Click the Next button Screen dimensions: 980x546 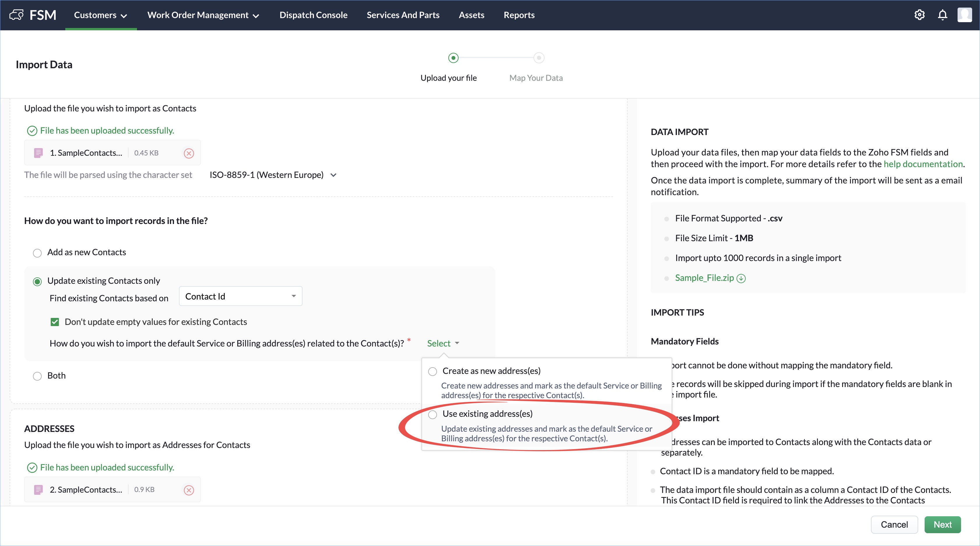click(x=942, y=524)
